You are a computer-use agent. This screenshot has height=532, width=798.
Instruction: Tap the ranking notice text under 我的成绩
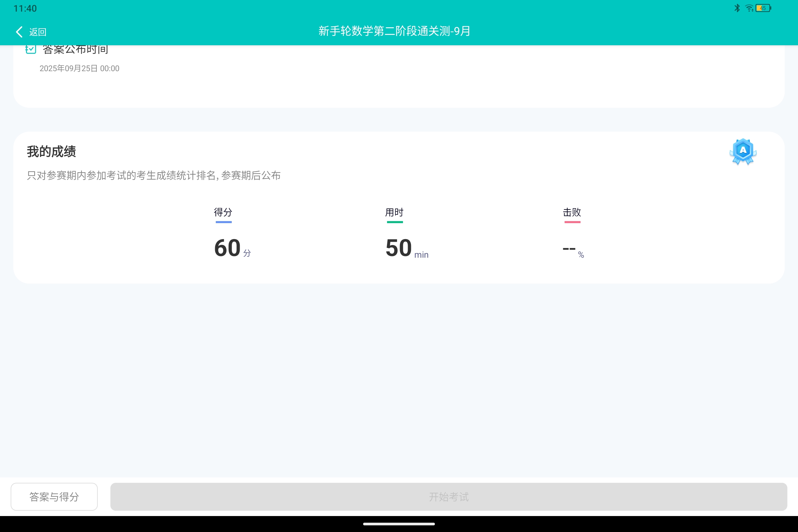point(154,176)
